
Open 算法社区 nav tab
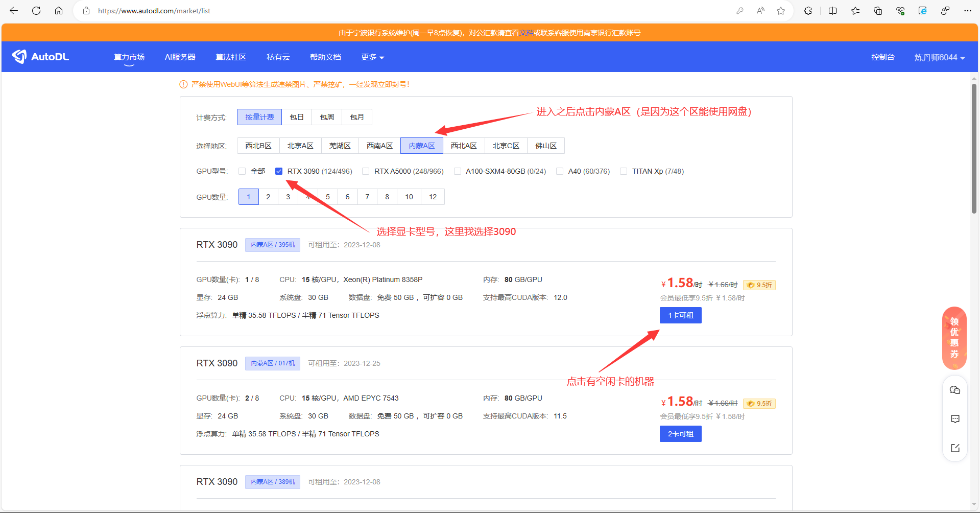(231, 57)
